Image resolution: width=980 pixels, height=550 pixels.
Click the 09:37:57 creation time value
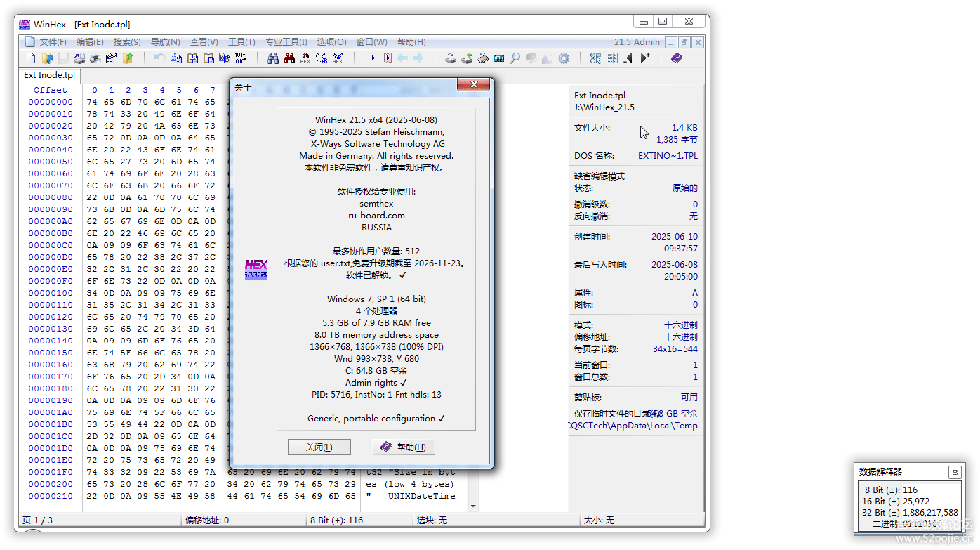tap(681, 249)
